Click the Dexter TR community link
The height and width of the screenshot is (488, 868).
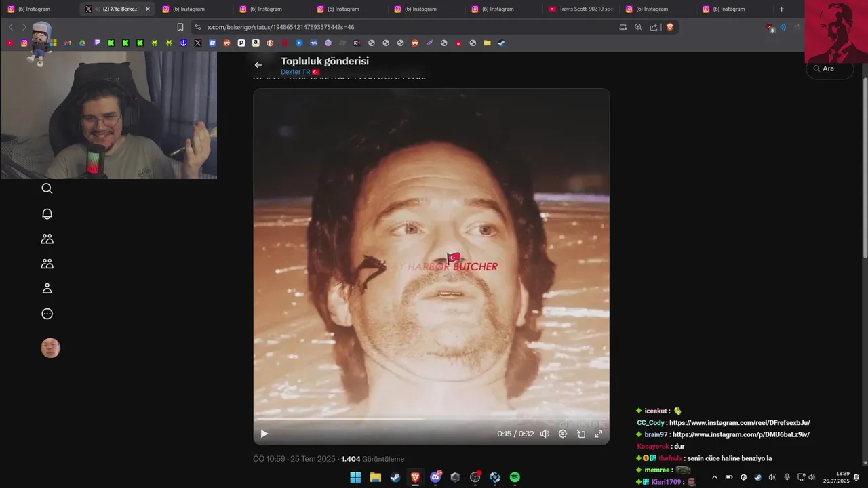click(x=295, y=72)
